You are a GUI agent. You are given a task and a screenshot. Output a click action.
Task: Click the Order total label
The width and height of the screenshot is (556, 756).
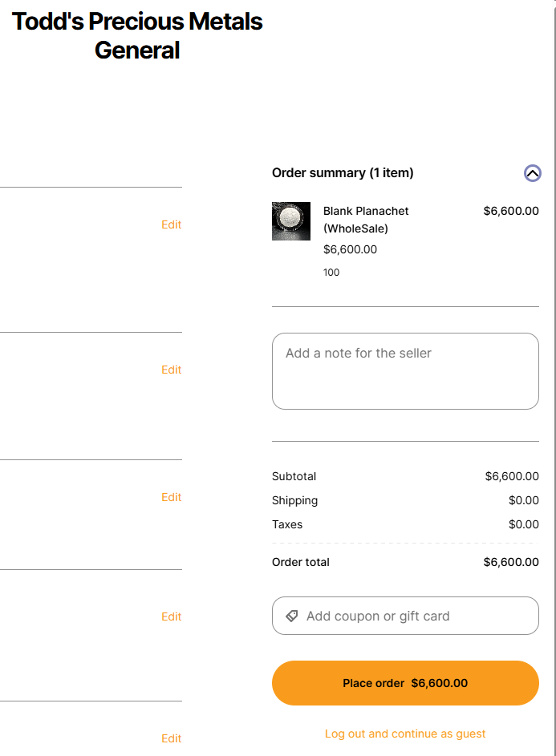pyautogui.click(x=301, y=562)
